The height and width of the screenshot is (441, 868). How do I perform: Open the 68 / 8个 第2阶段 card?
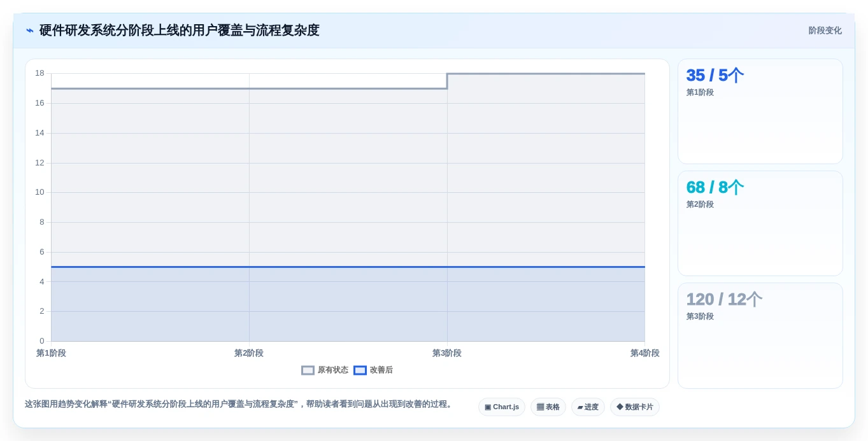pos(760,223)
